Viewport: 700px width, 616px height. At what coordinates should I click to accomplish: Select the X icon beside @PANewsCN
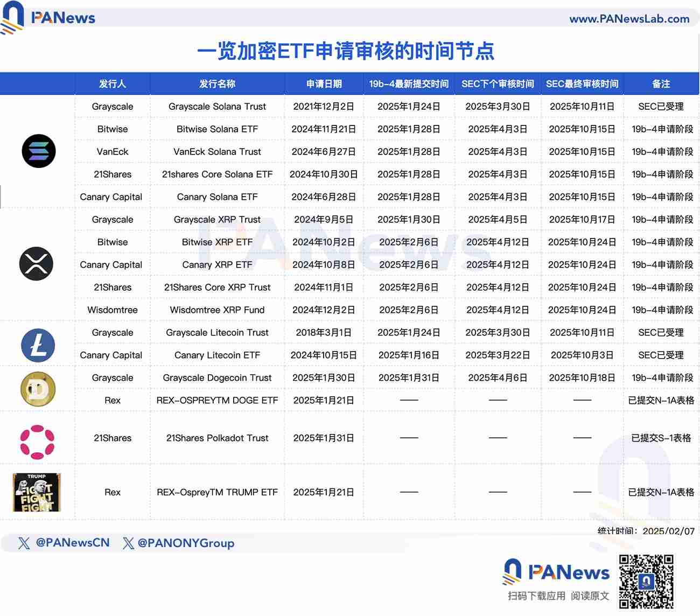pyautogui.click(x=24, y=543)
